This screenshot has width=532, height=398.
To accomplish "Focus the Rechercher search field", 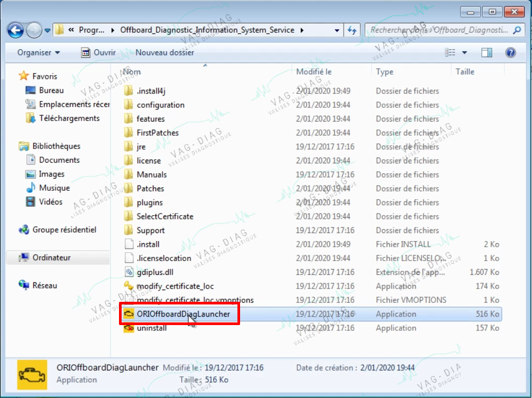I will [439, 31].
